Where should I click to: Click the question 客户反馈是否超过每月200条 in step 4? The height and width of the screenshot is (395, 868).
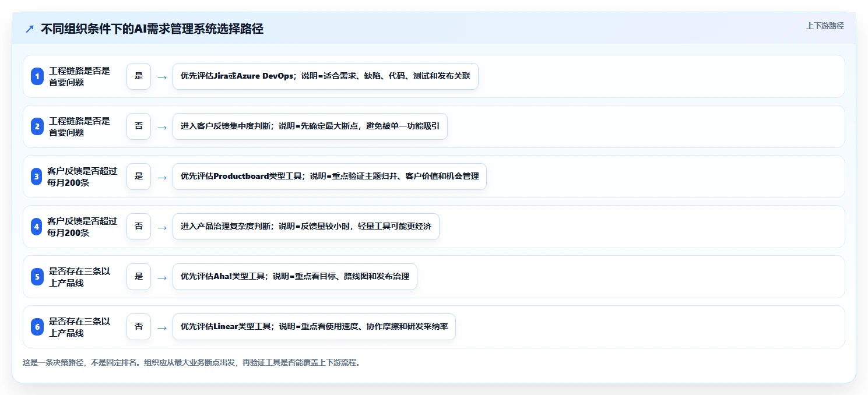(x=82, y=227)
